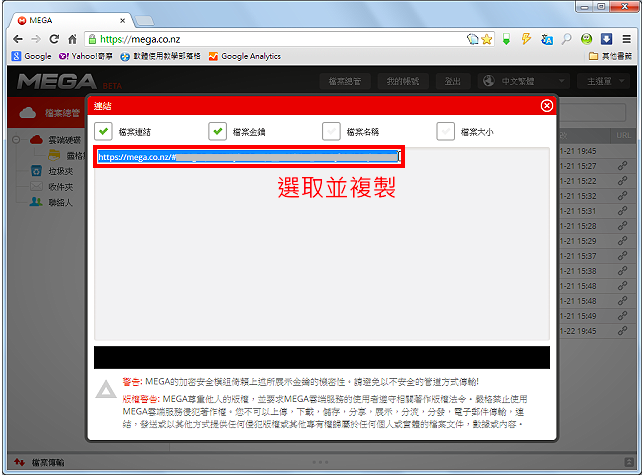Screen dimensions: 644x475
Task: Check the 檔案大小 checkbox
Action: [446, 131]
